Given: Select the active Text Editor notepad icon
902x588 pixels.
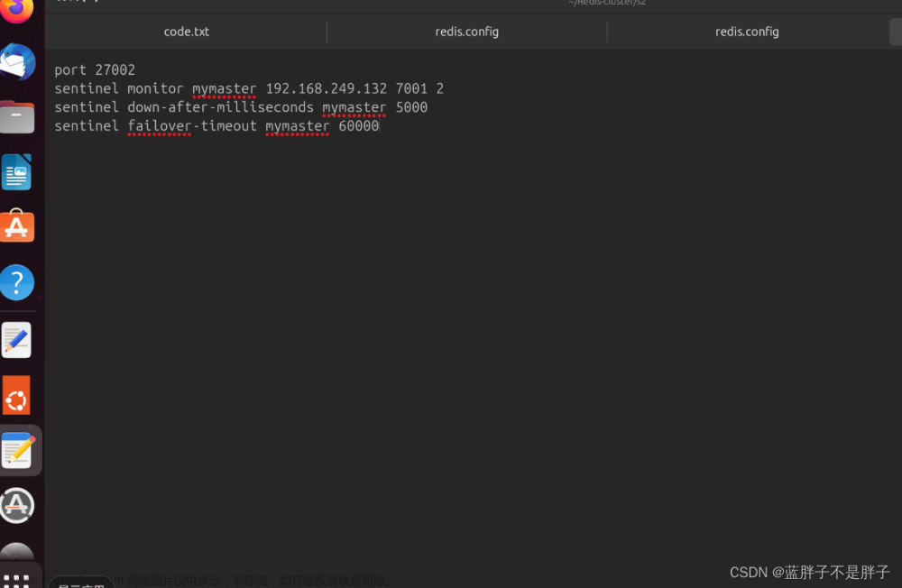Looking at the screenshot, I should 18,450.
